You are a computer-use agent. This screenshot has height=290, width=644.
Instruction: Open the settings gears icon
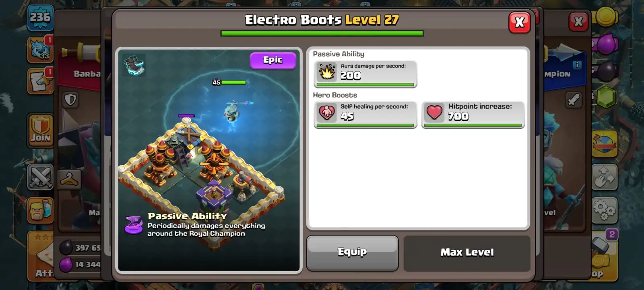[604, 210]
